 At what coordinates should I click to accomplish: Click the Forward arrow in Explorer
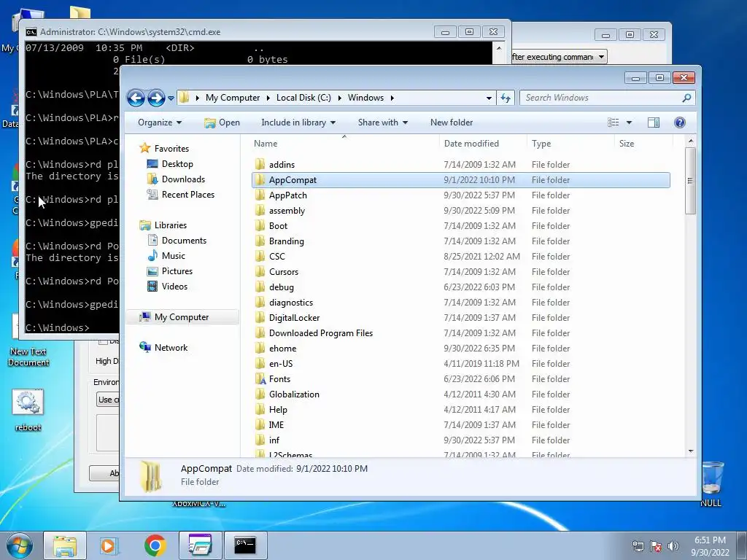[x=156, y=98]
